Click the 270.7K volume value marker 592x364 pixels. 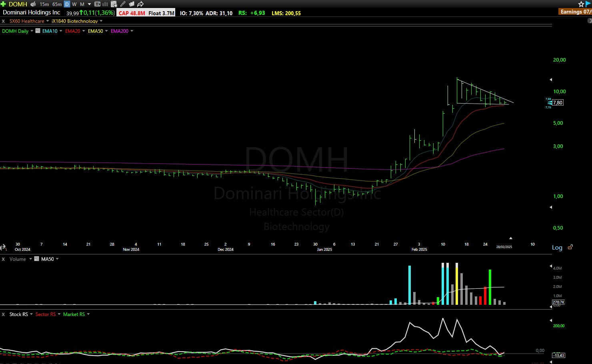[558, 302]
